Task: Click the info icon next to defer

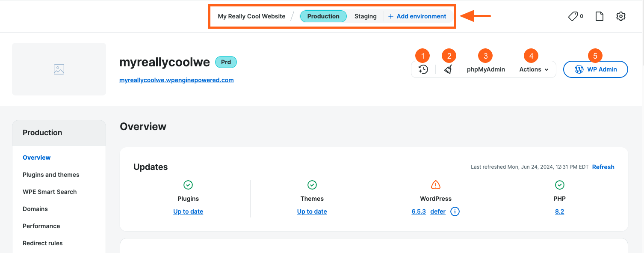Action: [455, 211]
